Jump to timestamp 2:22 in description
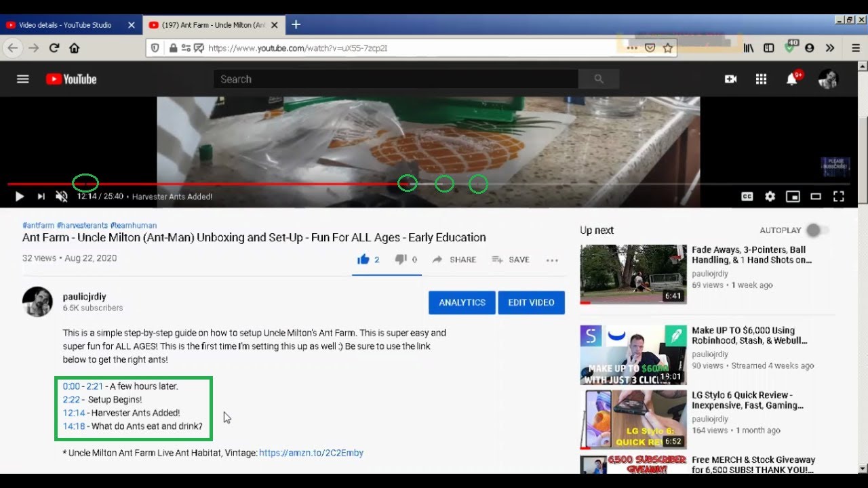 71,400
